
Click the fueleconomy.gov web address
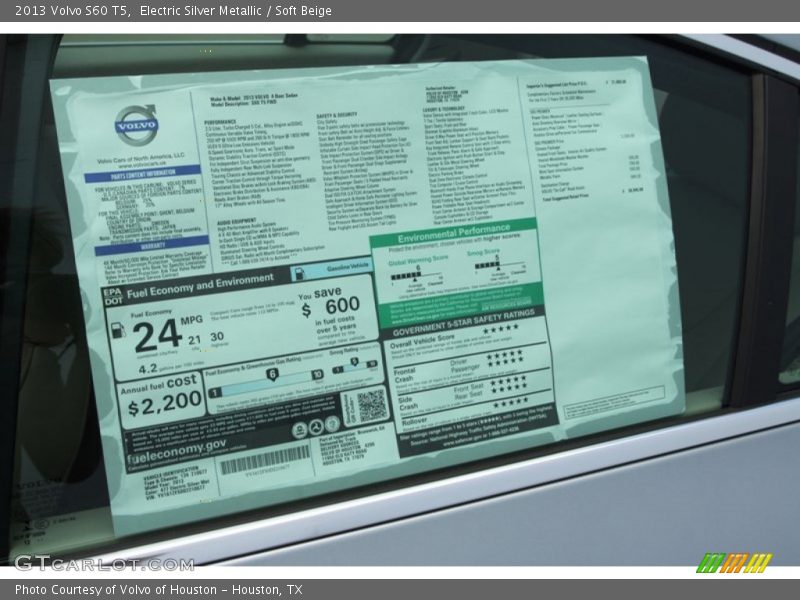point(177,452)
